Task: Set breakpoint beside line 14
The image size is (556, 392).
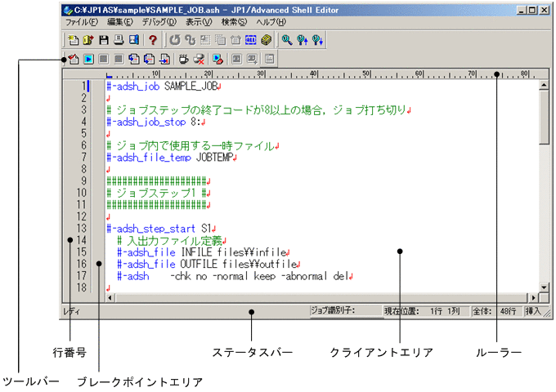Action: point(99,240)
